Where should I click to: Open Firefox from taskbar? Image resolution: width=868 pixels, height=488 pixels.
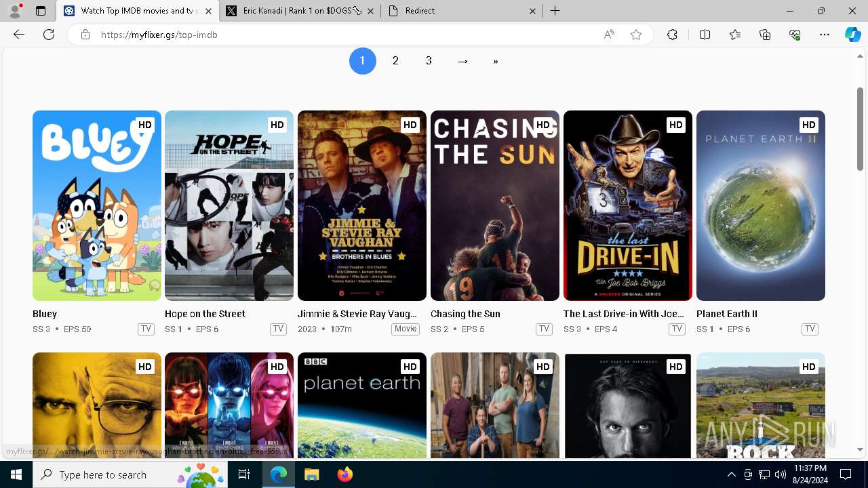[x=344, y=474]
